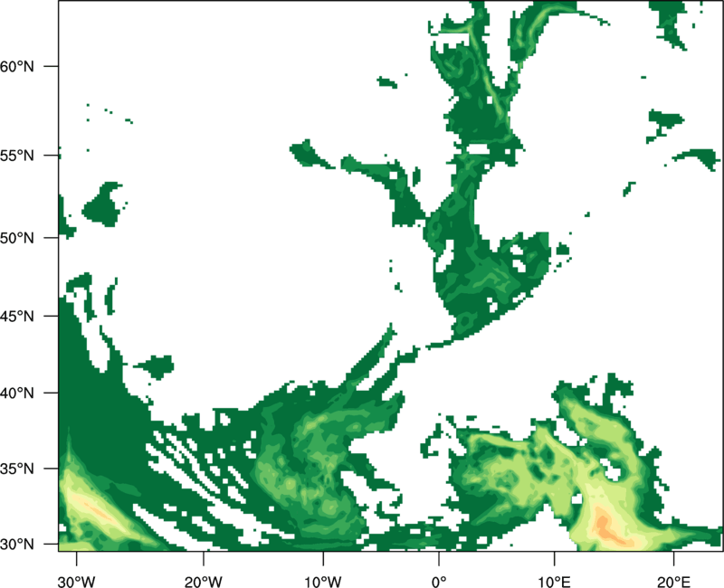Viewport: 724px width, 588px height.
Task: Click the 20°W longitude label
Action: point(204,582)
